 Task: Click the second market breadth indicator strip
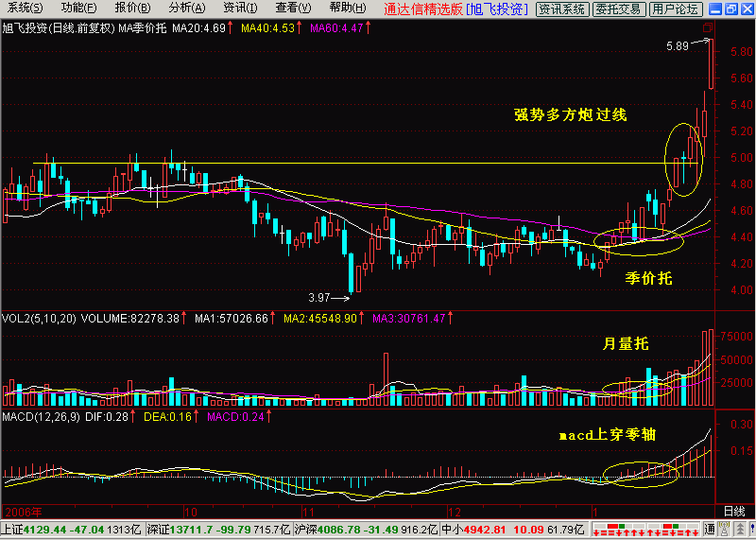click(675, 529)
